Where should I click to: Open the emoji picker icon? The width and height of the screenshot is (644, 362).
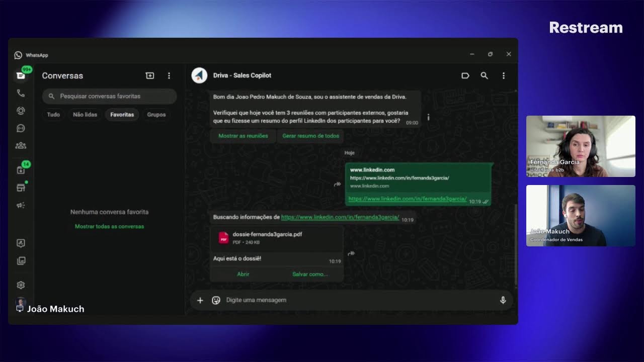pos(216,300)
